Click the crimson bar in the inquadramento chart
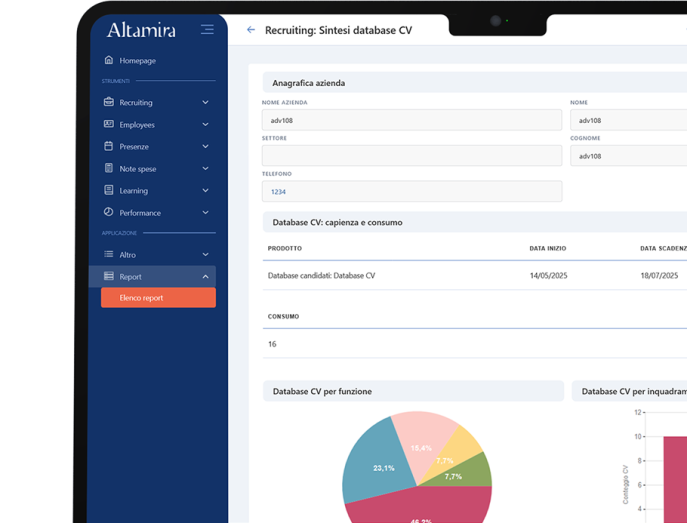The image size is (687, 523). coord(675,479)
